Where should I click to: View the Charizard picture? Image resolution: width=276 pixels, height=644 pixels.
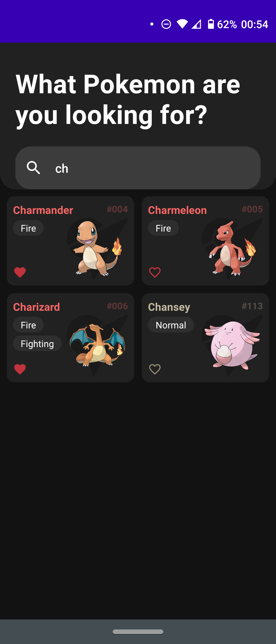coord(97,345)
